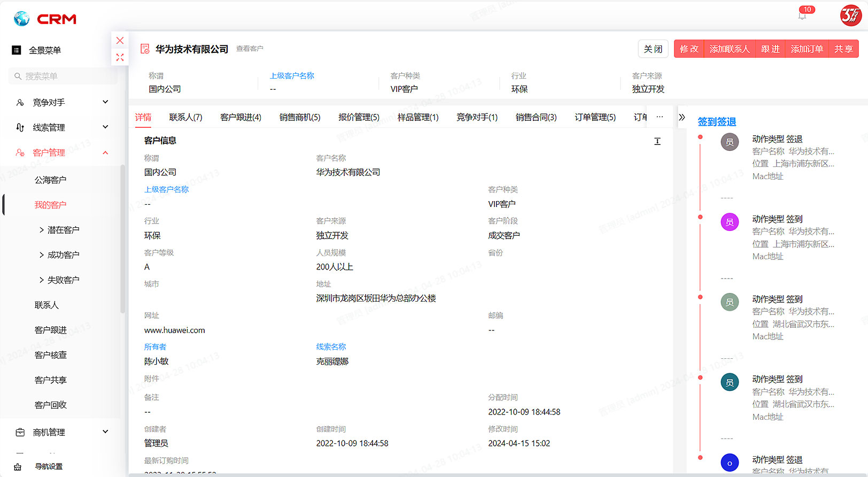Click the www.huawei.com website value
868x477 pixels.
[175, 330]
